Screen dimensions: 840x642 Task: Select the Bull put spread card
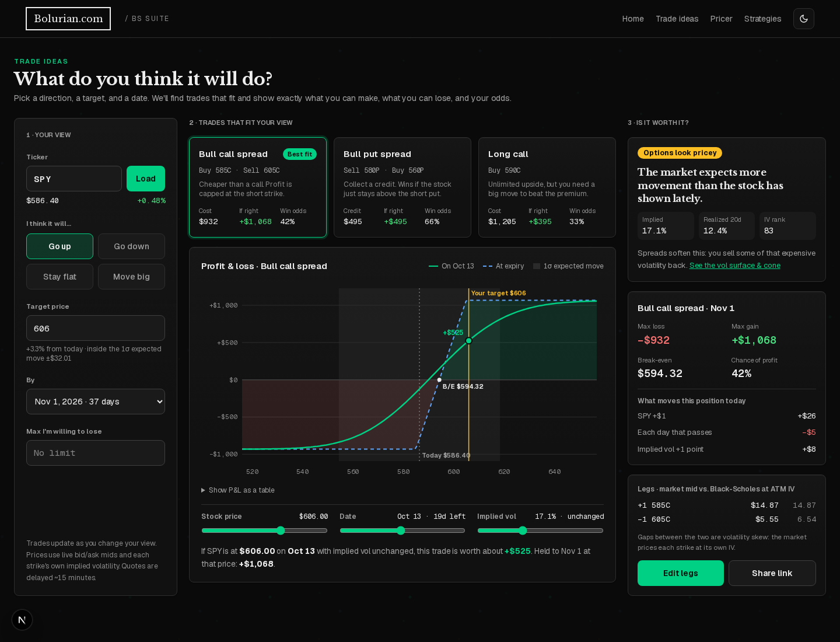point(402,187)
